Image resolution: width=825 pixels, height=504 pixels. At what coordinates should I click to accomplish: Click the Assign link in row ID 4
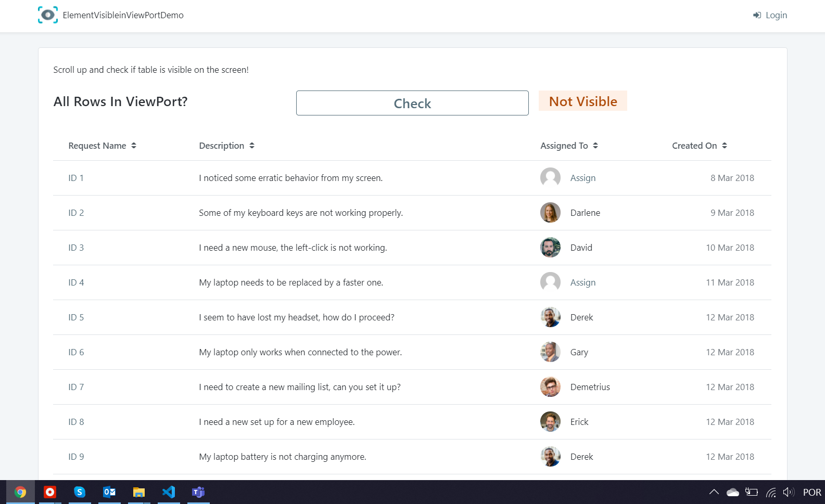[x=583, y=282]
